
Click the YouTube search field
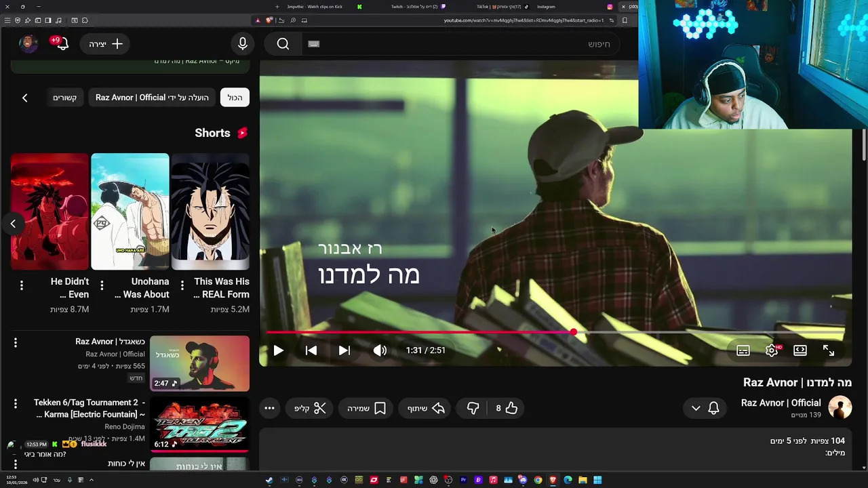click(x=461, y=44)
